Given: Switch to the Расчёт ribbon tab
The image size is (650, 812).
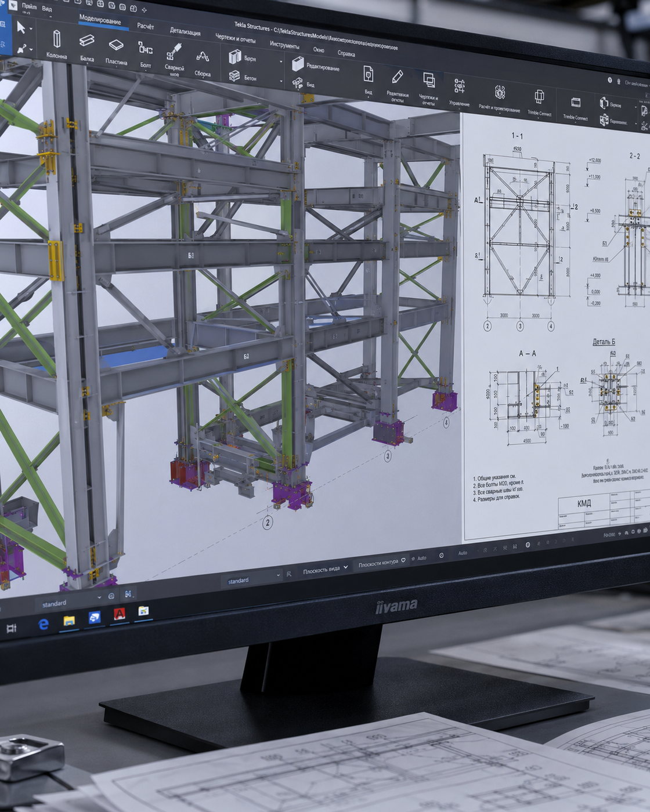Looking at the screenshot, I should (146, 26).
